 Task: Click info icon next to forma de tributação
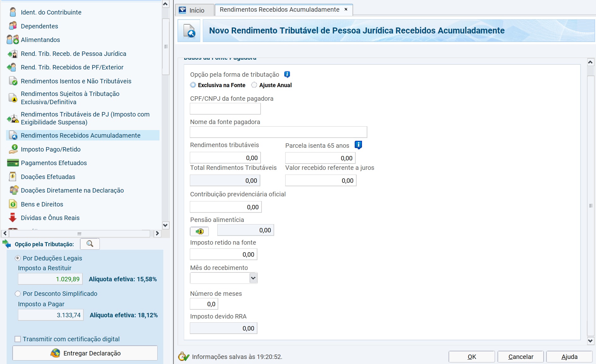click(x=287, y=75)
